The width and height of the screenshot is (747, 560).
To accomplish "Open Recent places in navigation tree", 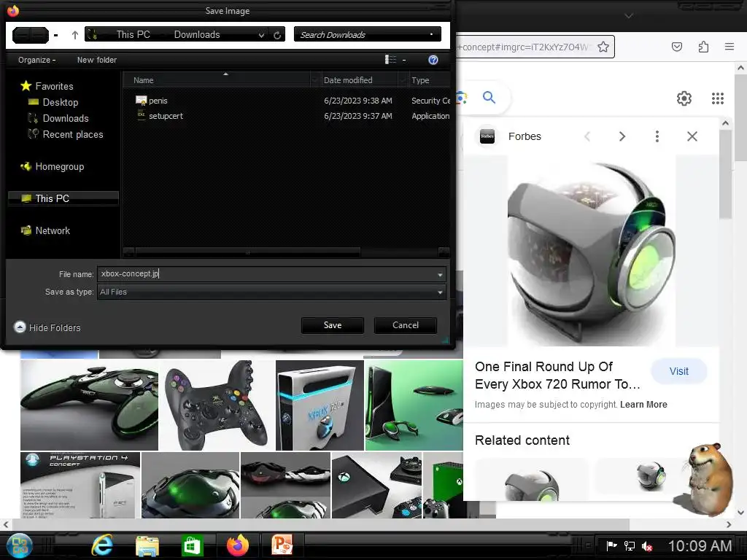I will [x=66, y=135].
